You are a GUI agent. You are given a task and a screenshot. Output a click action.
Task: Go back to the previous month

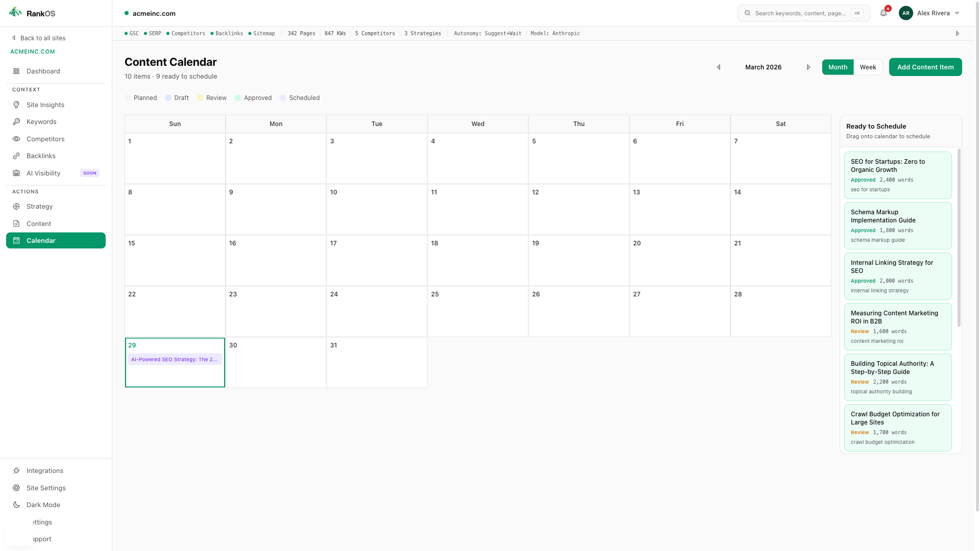719,67
